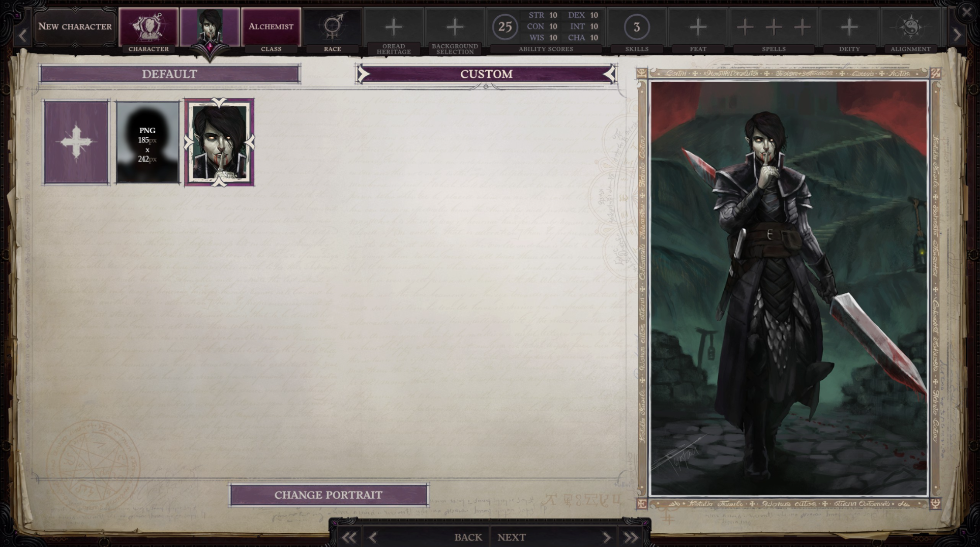Switch to the Default portraits tab

pyautogui.click(x=170, y=74)
